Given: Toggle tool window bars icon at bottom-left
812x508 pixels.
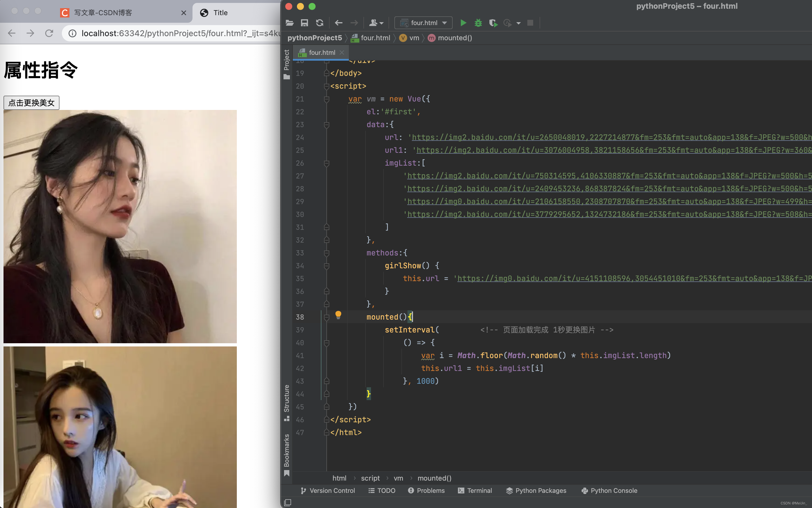Looking at the screenshot, I should pos(287,502).
